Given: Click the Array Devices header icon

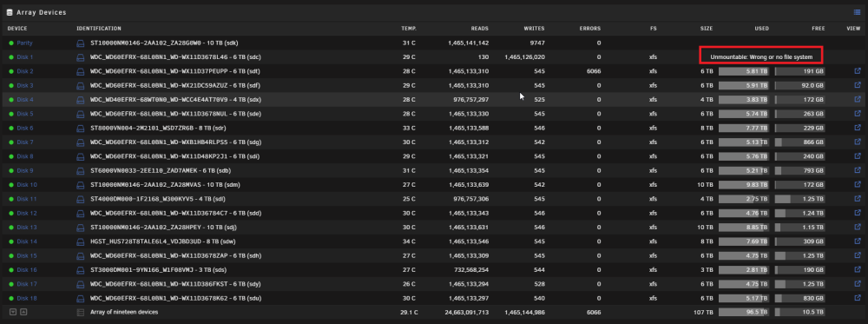Looking at the screenshot, I should point(10,12).
